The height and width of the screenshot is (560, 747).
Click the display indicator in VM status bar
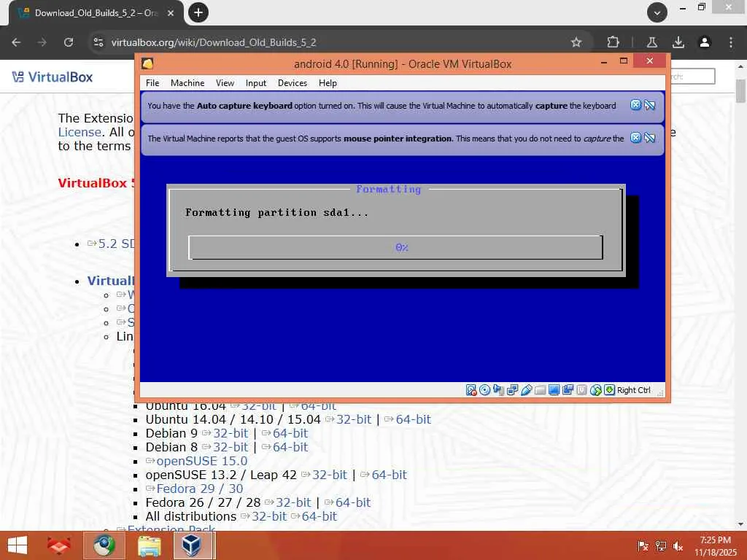coord(554,390)
